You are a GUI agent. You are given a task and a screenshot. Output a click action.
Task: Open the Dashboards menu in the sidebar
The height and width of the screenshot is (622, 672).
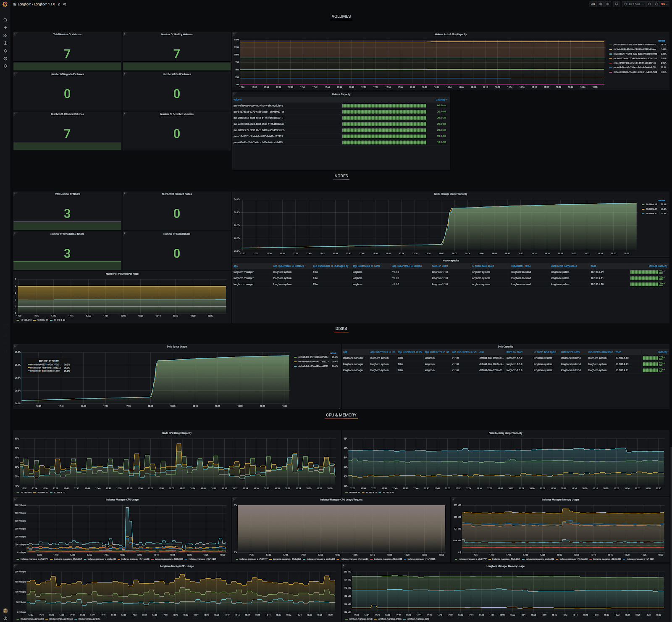point(5,35)
